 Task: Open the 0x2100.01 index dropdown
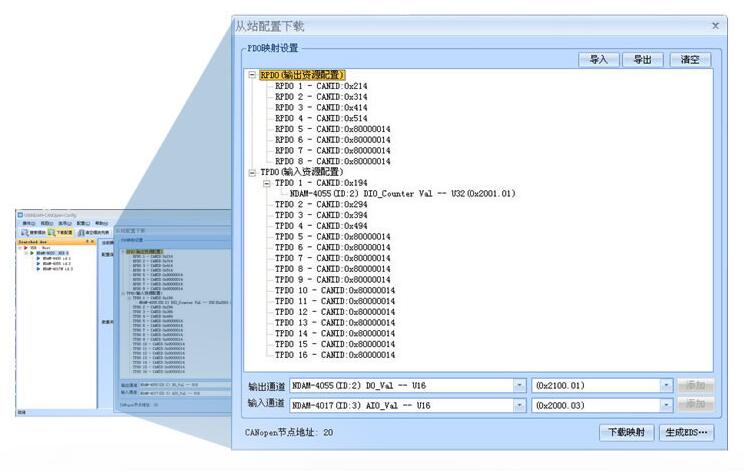tap(665, 385)
